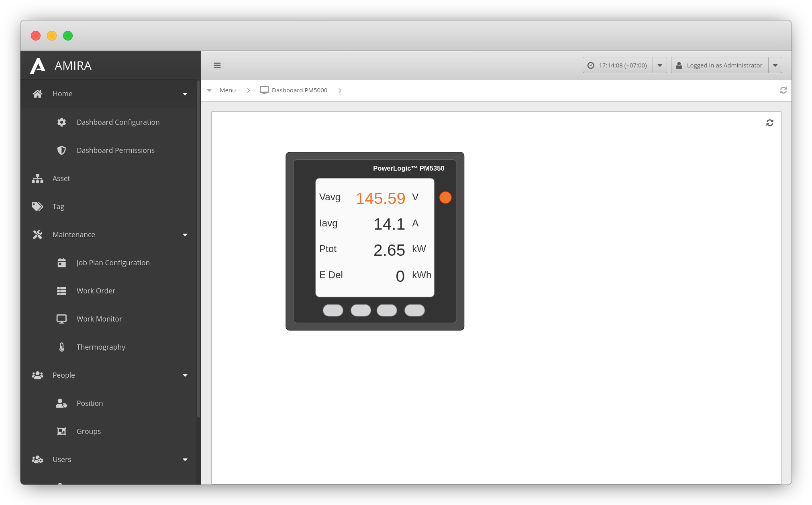Image resolution: width=812 pixels, height=505 pixels.
Task: Click the Thermography thermometer icon
Action: click(x=61, y=347)
